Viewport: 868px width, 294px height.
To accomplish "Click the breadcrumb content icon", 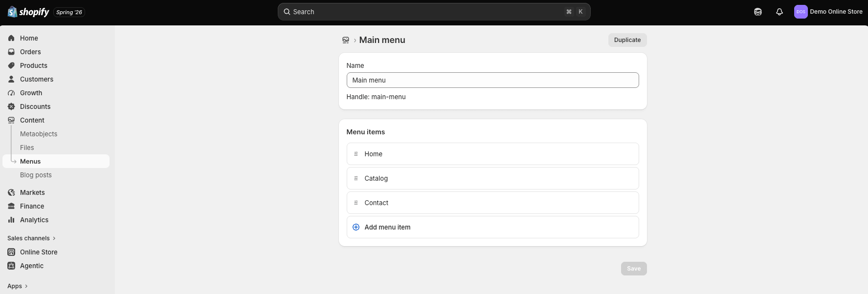I will (x=346, y=40).
